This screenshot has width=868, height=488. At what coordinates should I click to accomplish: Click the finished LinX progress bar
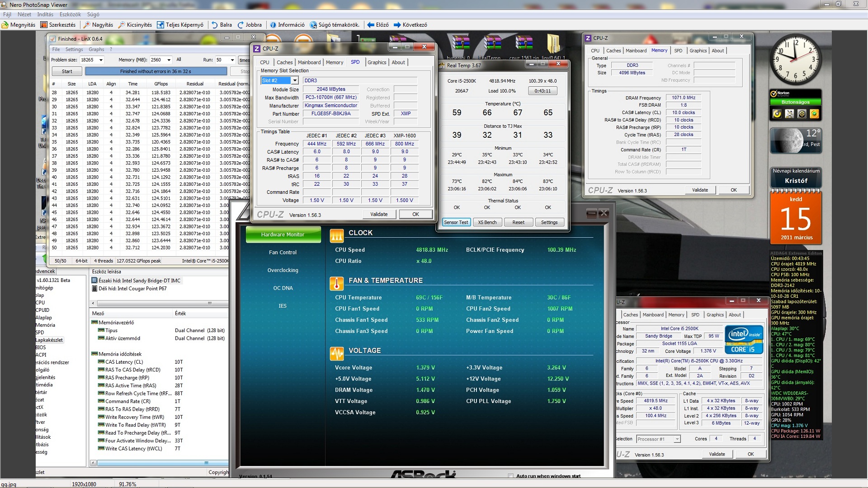[x=156, y=71]
